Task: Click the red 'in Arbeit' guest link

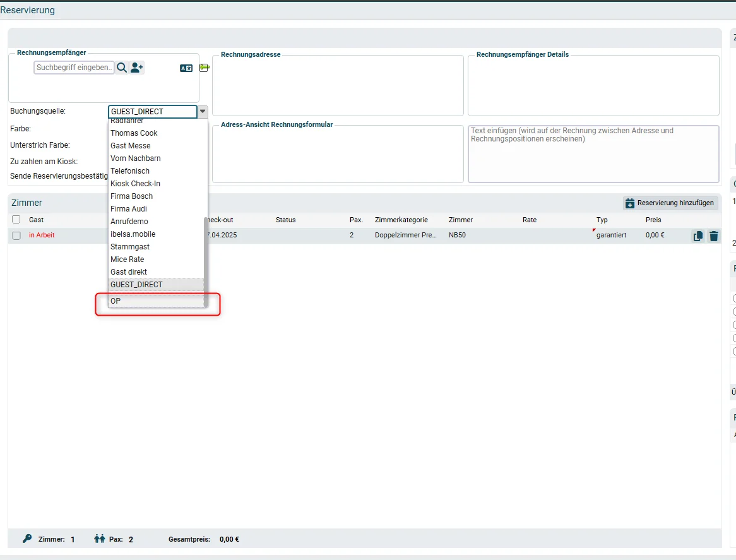Action: coord(42,235)
